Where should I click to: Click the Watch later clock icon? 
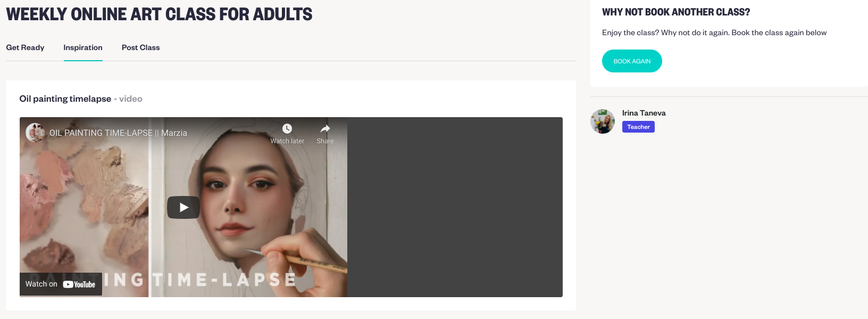[287, 128]
